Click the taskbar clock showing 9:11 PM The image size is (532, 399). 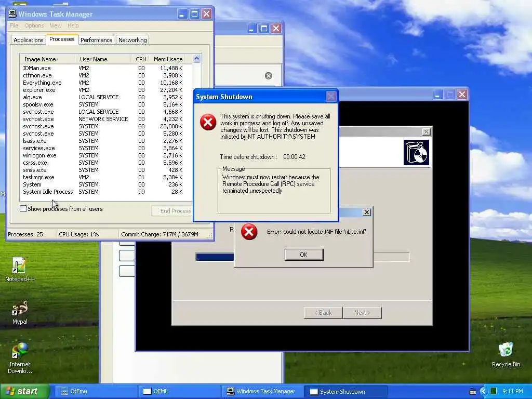[x=513, y=392]
